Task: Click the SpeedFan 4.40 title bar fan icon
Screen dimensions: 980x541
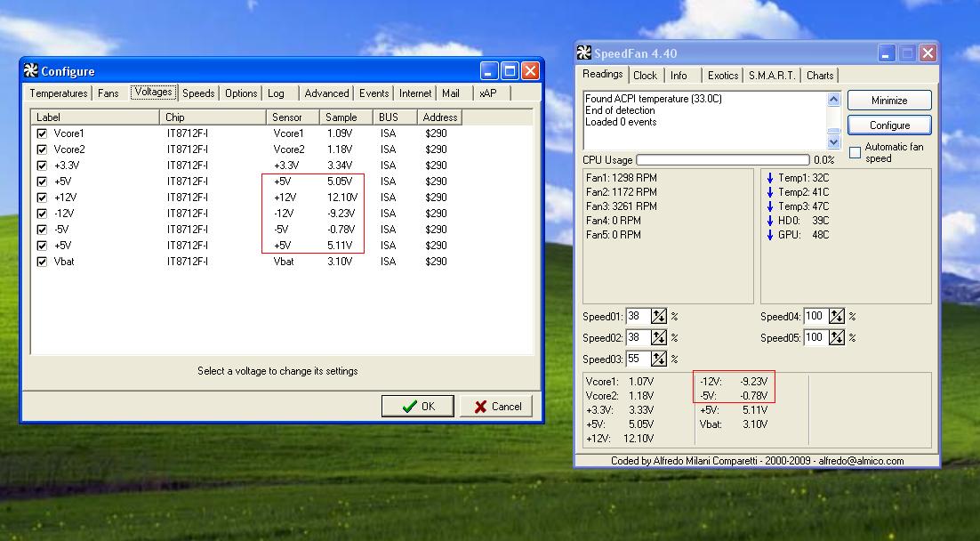Action: tap(583, 52)
